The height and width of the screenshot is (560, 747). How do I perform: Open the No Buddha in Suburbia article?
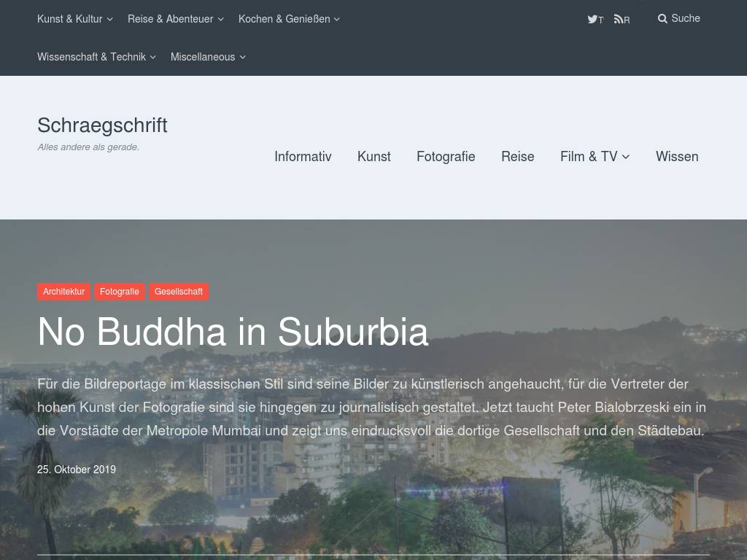(233, 332)
